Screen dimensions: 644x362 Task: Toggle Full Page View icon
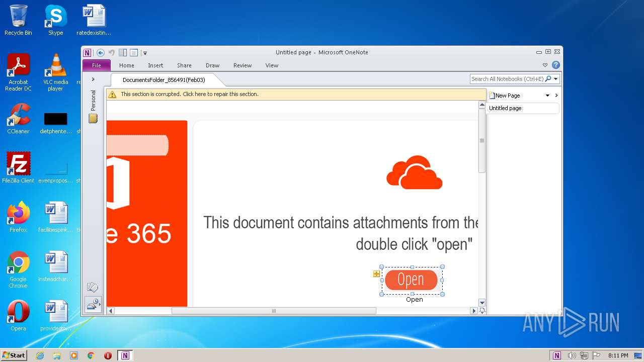[134, 52]
